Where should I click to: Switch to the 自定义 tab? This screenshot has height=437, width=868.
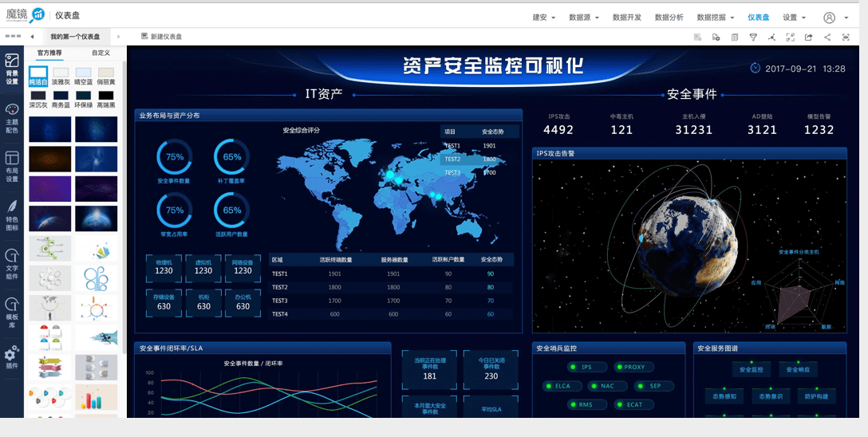tap(101, 53)
